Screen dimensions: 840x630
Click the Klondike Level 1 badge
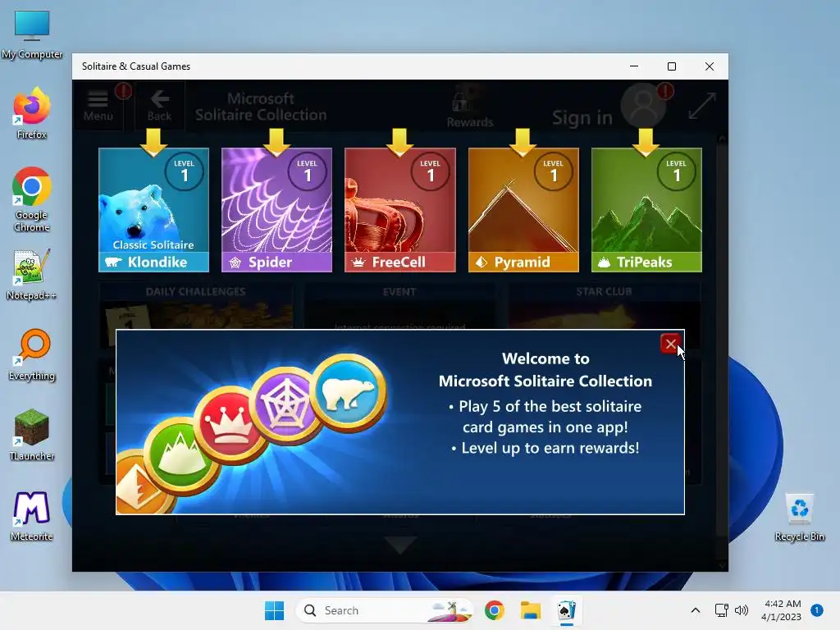tap(185, 171)
